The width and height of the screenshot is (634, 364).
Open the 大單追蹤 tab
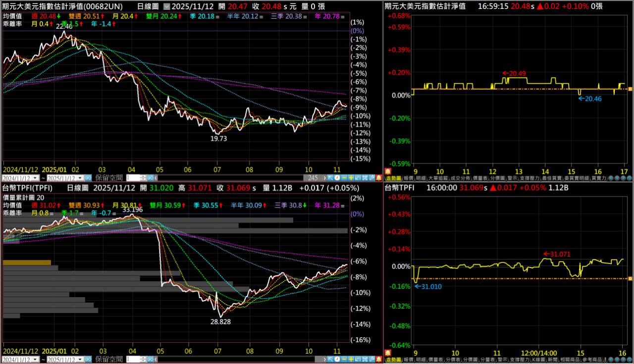[x=438, y=178]
